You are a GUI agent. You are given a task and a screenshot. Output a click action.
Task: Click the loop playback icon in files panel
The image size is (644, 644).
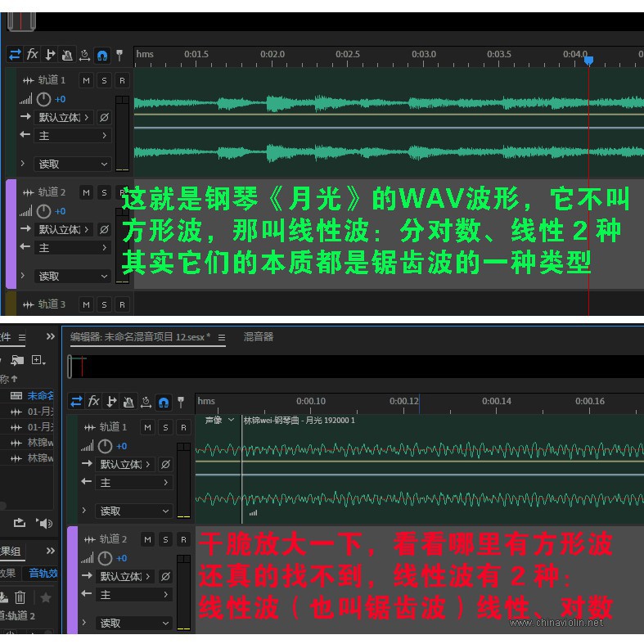click(20, 523)
